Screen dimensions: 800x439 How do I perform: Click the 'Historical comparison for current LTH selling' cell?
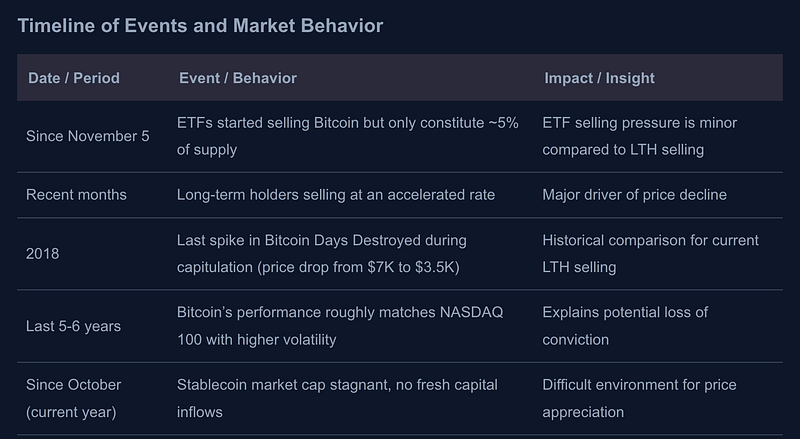[650, 253]
